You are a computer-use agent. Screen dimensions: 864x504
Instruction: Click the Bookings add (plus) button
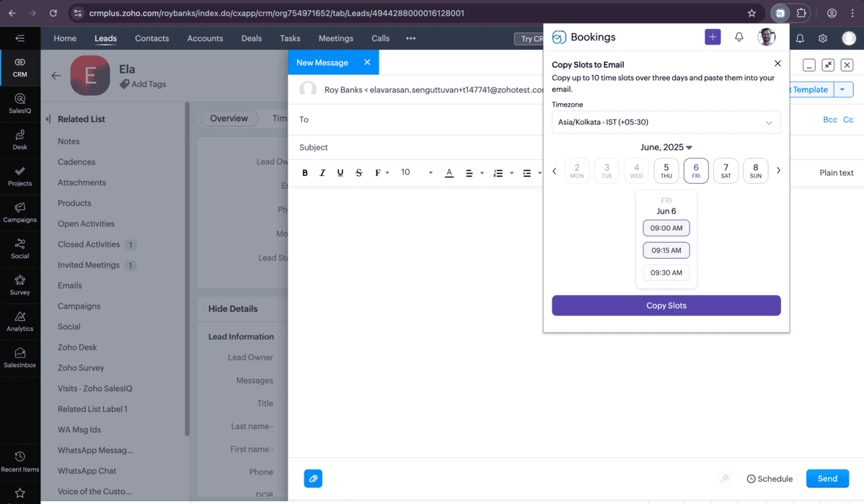point(713,37)
